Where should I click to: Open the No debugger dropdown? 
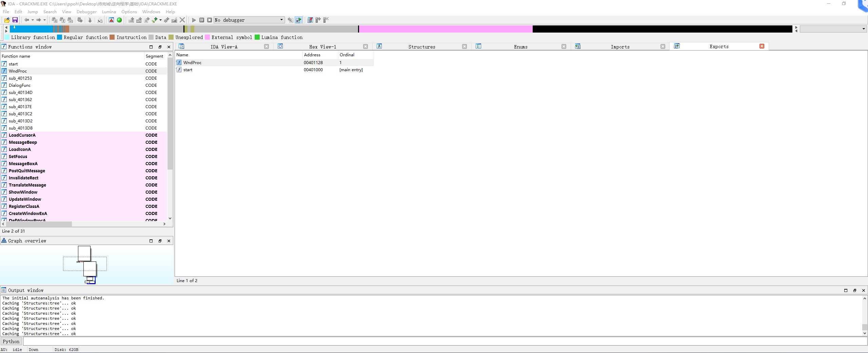(x=249, y=20)
